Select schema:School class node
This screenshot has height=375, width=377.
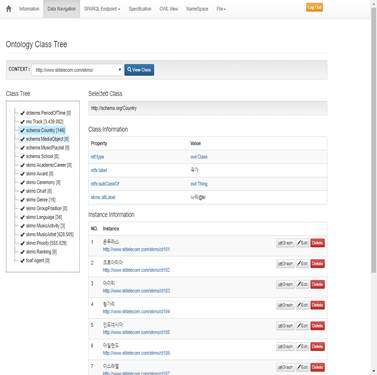click(x=42, y=156)
